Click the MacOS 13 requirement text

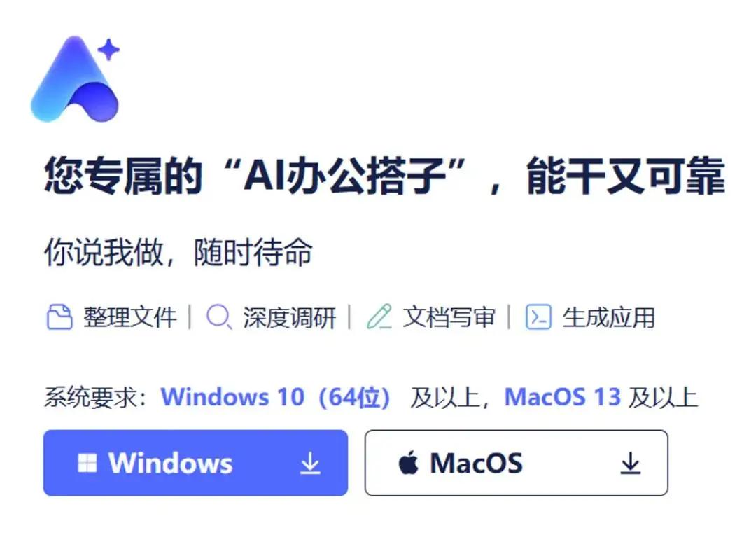563,397
